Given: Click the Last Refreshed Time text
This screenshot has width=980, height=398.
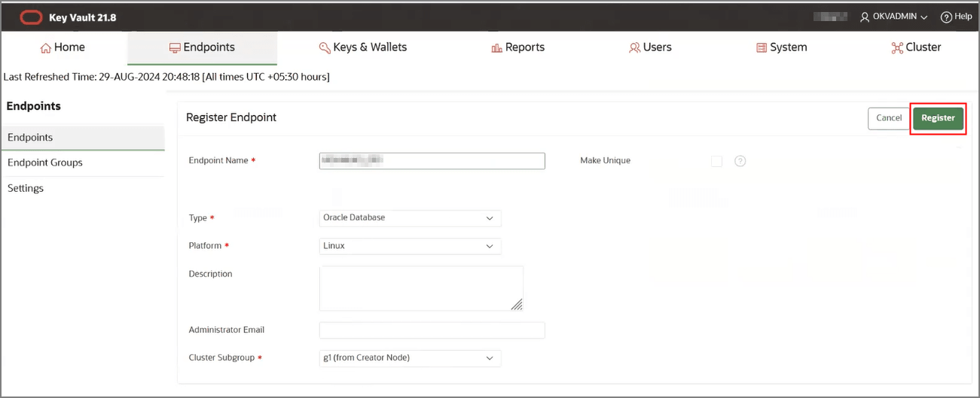Looking at the screenshot, I should coord(166,77).
